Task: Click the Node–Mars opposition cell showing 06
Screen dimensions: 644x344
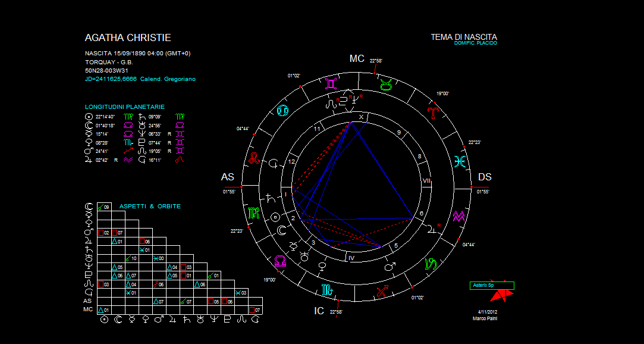Action: (x=159, y=284)
